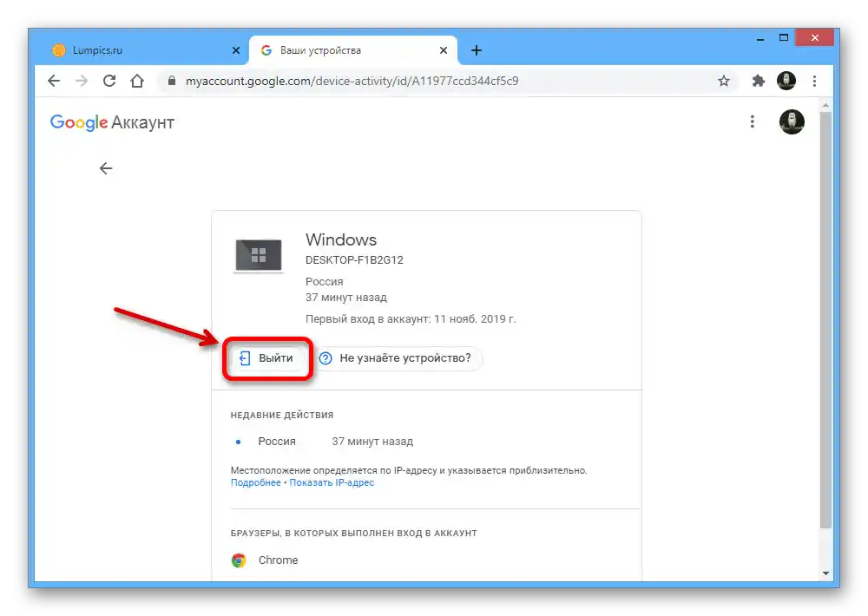
Task: Close the Lumpics.ru tab
Action: [236, 50]
